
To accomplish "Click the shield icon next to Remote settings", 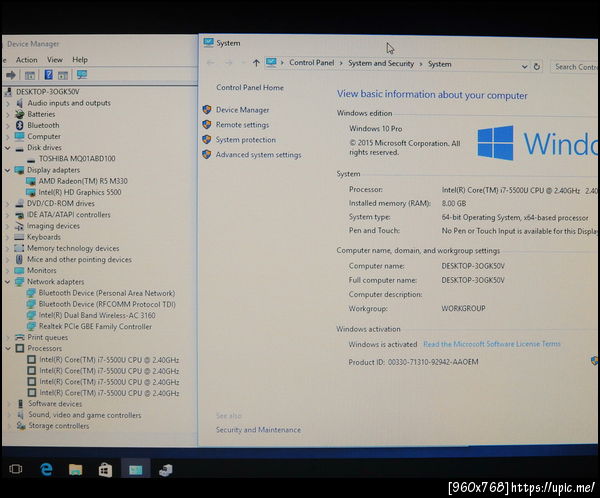I will click(x=207, y=124).
